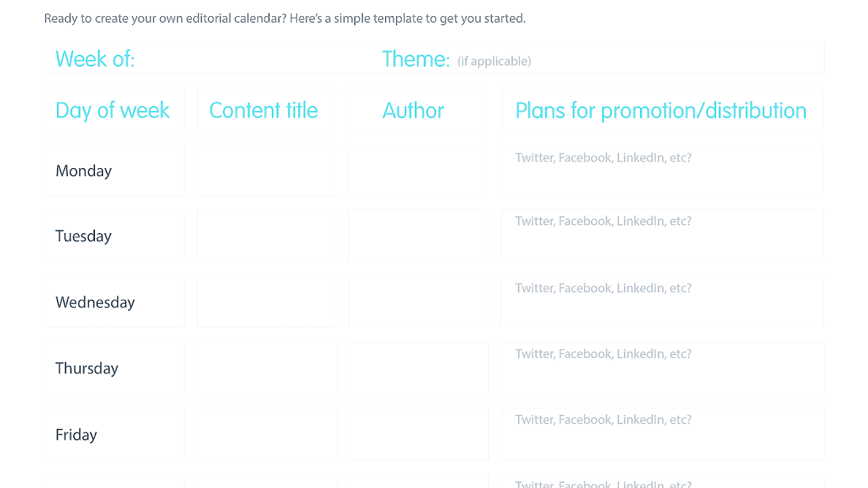Click Thursday's content title cell
The width and height of the screenshot is (868, 488).
(x=266, y=367)
